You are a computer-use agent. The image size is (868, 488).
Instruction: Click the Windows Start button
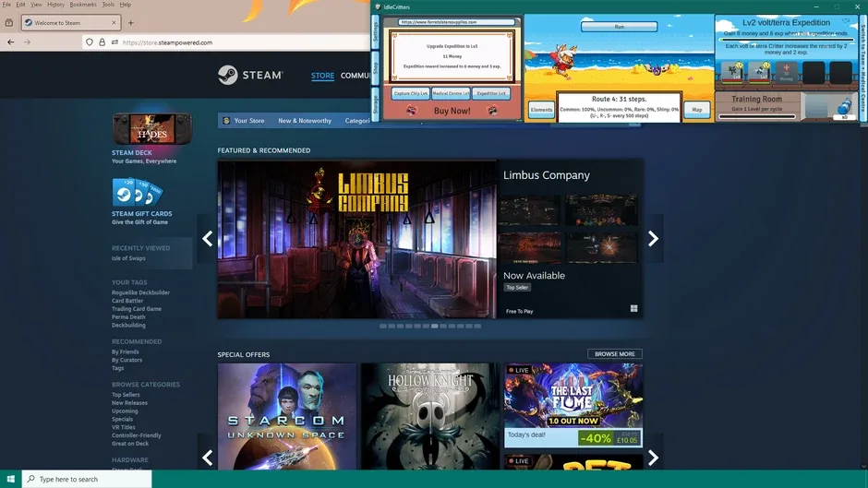(10, 479)
